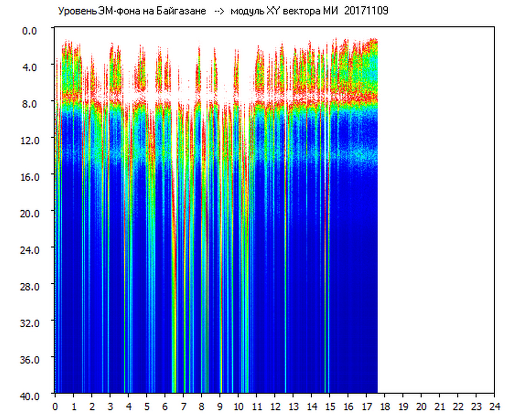Click hour 15 label on the time axis
Image resolution: width=512 pixels, height=420 pixels.
point(329,406)
